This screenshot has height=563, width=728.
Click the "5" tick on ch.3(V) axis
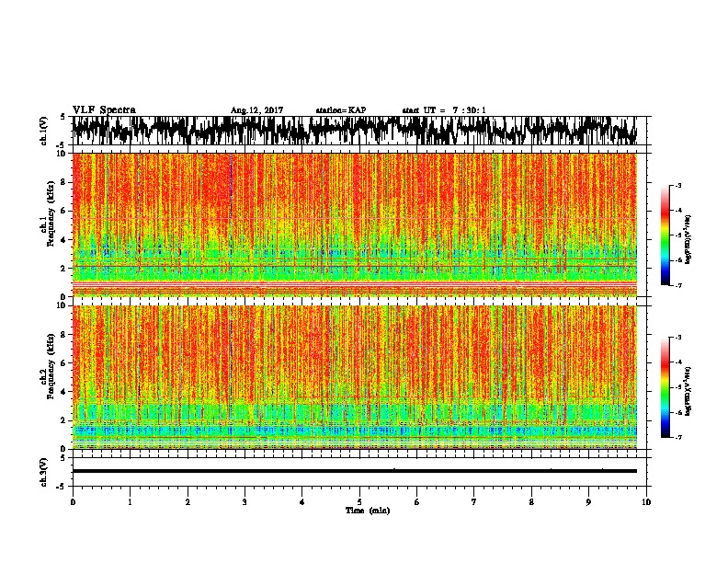pyautogui.click(x=63, y=458)
